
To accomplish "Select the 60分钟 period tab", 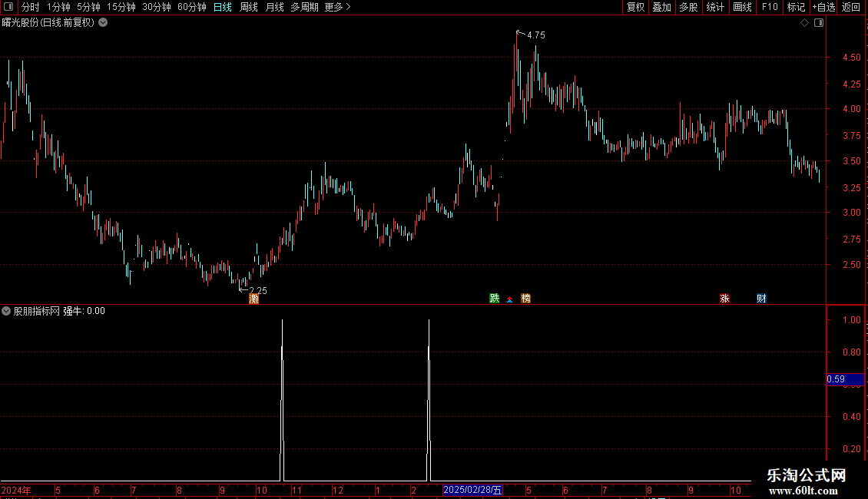I will click(192, 7).
